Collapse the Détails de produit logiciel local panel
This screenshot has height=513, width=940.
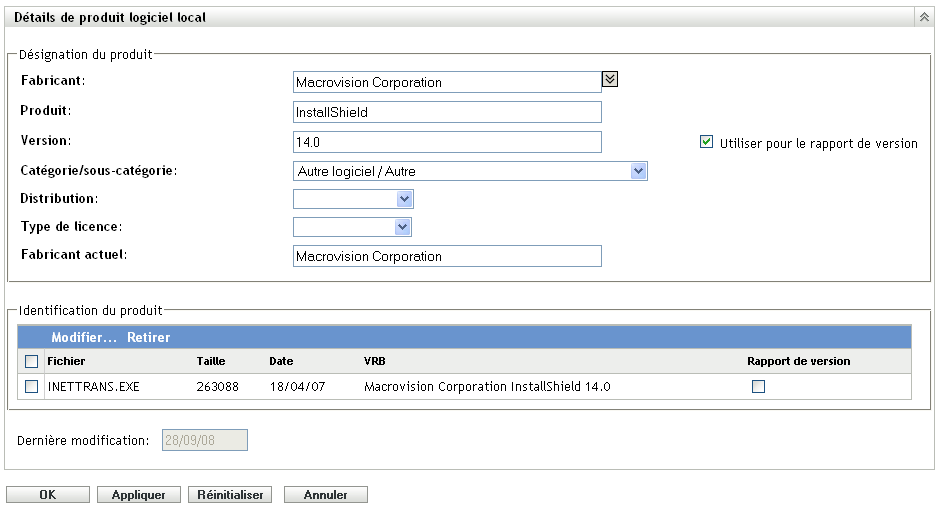tap(923, 17)
